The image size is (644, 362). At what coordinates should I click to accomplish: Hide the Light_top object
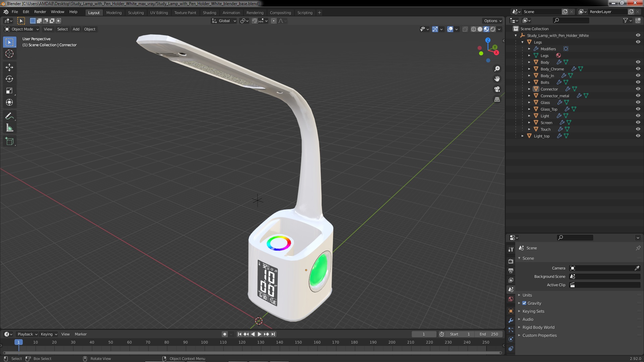pyautogui.click(x=638, y=136)
